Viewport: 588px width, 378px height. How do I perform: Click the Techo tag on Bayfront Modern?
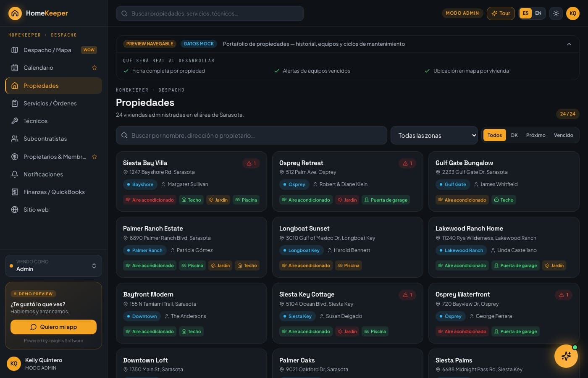191,331
